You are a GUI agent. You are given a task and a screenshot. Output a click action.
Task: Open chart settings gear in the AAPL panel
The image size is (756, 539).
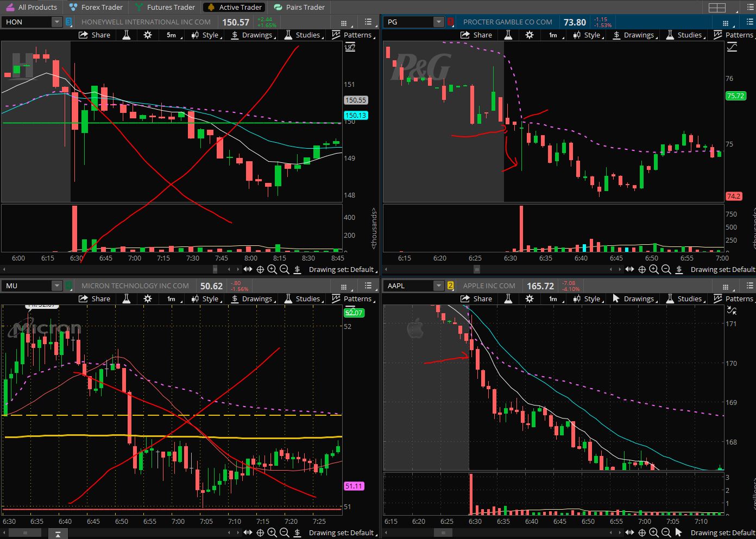coord(530,299)
